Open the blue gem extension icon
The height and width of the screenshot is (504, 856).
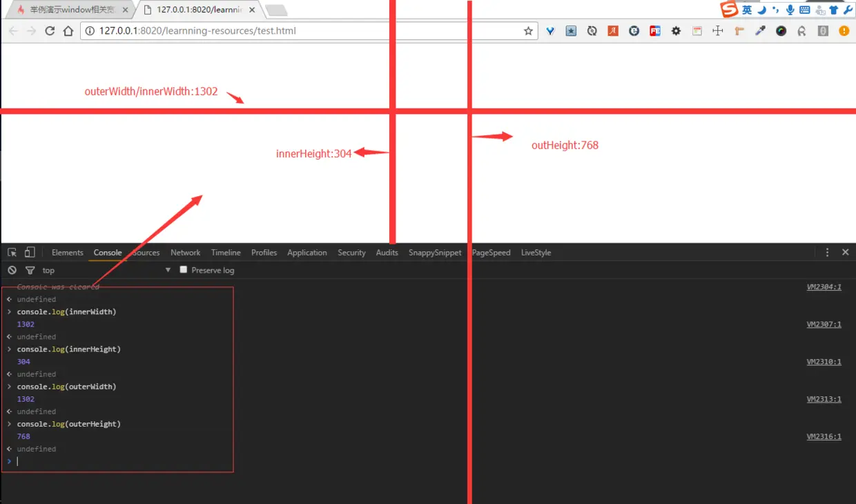[x=550, y=31]
